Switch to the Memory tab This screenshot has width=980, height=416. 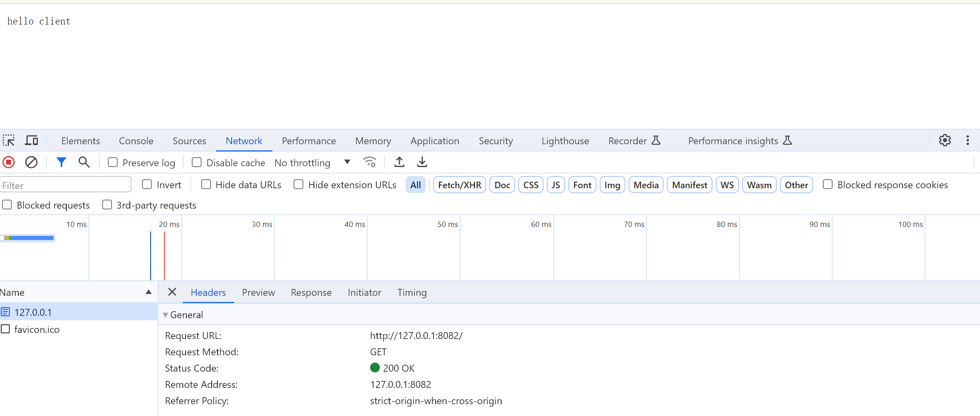coord(373,141)
